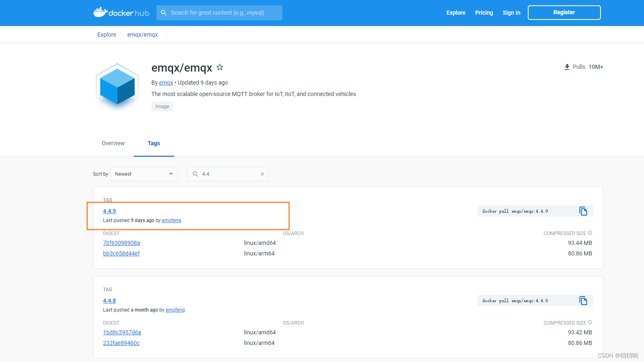Click the 93.44 MB size value
Image resolution: width=644 pixels, height=362 pixels.
(580, 243)
